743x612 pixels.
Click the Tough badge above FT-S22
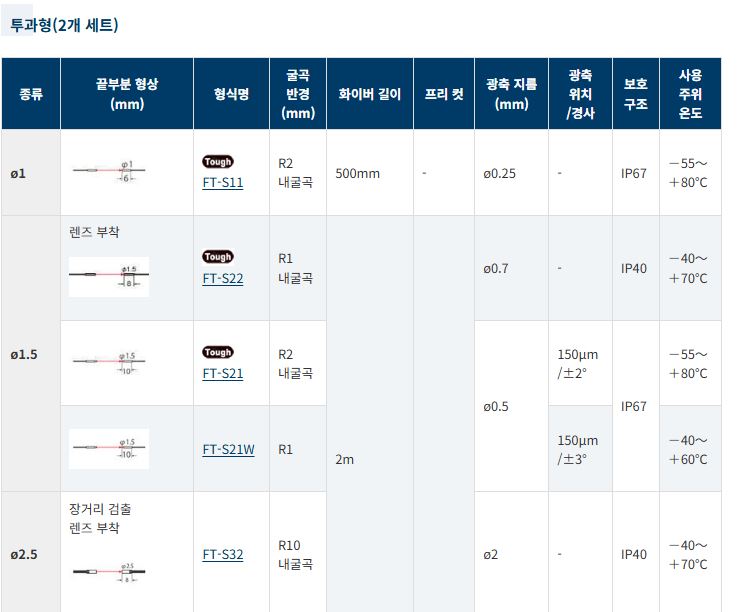218,257
